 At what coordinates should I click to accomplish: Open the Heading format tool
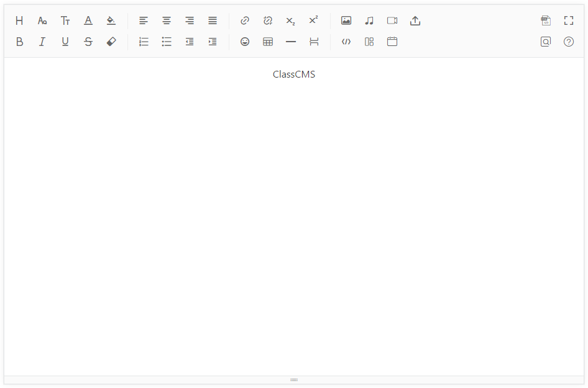tap(19, 20)
